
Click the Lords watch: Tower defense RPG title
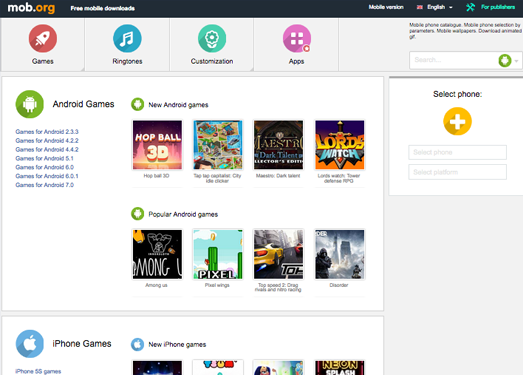pyautogui.click(x=339, y=178)
